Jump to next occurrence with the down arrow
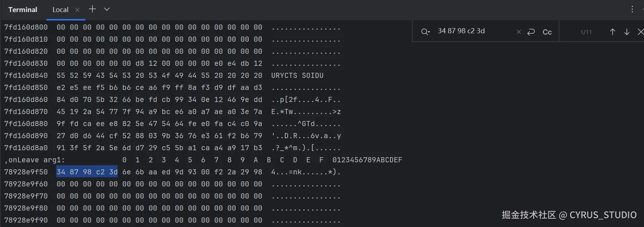Screen dimensions: 644x227 pyautogui.click(x=627, y=32)
